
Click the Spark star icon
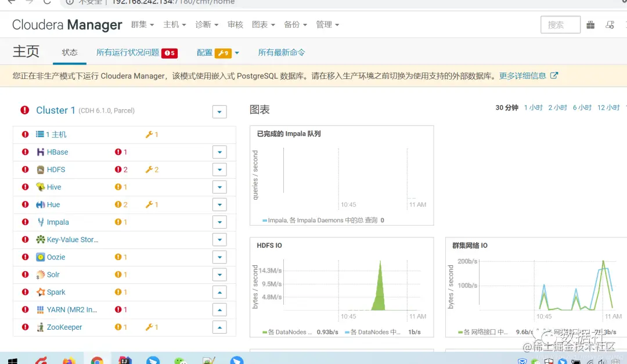click(x=41, y=292)
